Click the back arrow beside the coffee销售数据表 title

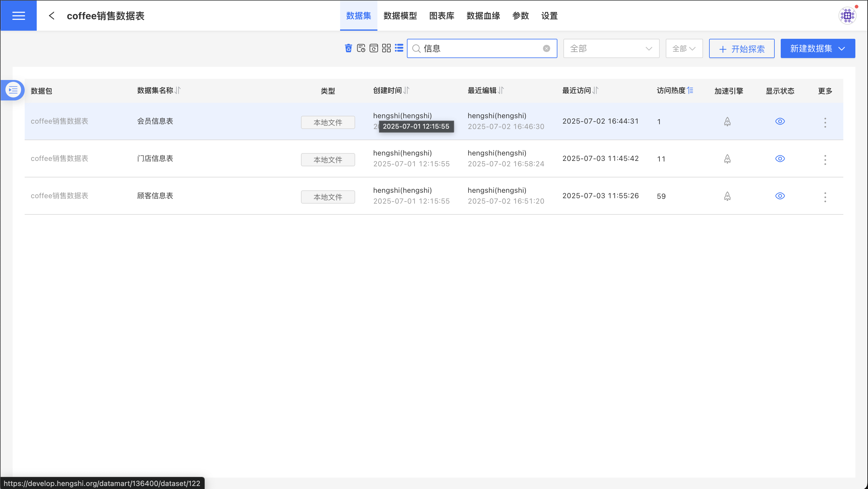point(51,16)
